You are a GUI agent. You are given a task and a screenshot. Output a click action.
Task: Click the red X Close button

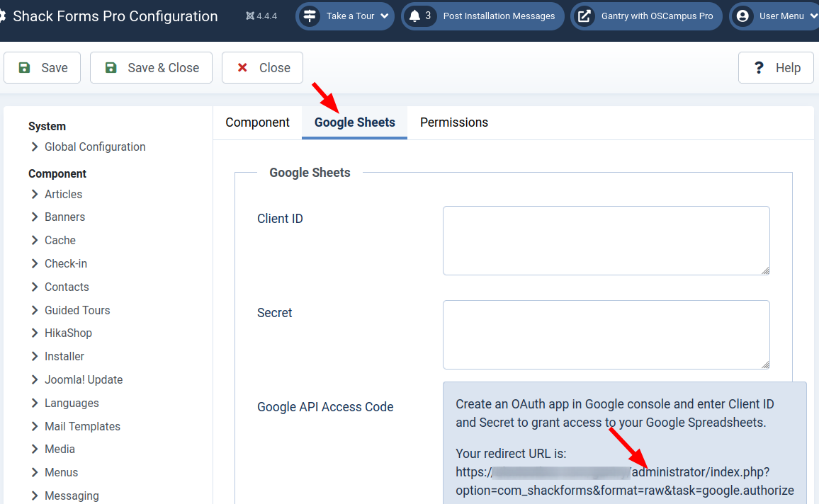262,68
